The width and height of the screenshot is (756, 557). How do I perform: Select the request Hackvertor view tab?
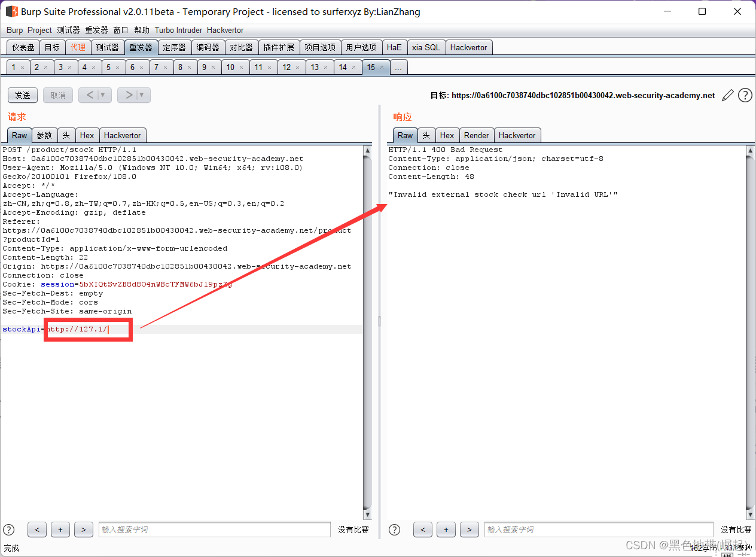tap(122, 135)
